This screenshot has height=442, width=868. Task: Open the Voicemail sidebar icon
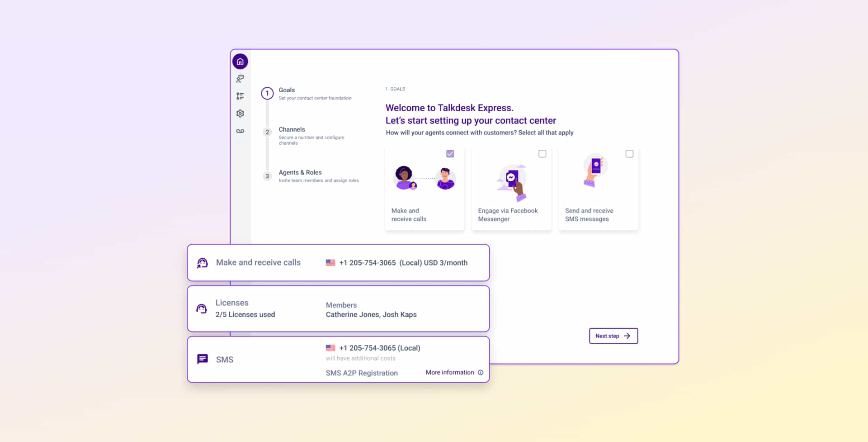click(x=240, y=131)
